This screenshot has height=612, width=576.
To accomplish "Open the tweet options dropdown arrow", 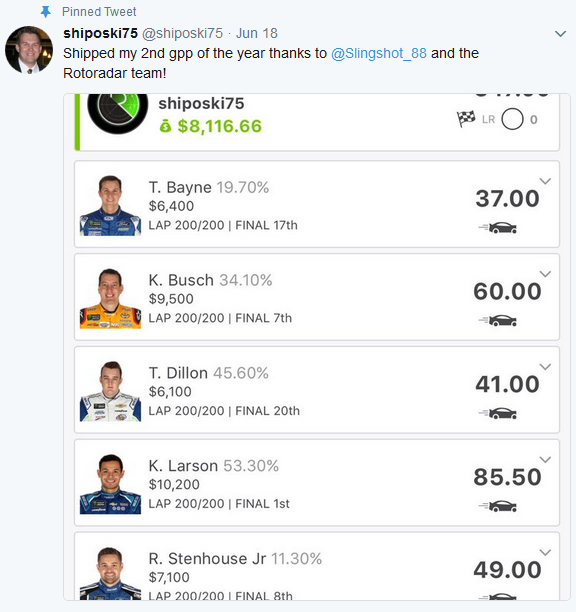I will pos(560,34).
